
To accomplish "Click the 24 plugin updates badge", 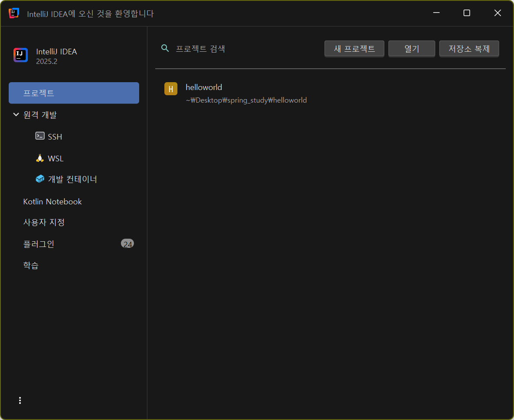I will pos(127,244).
